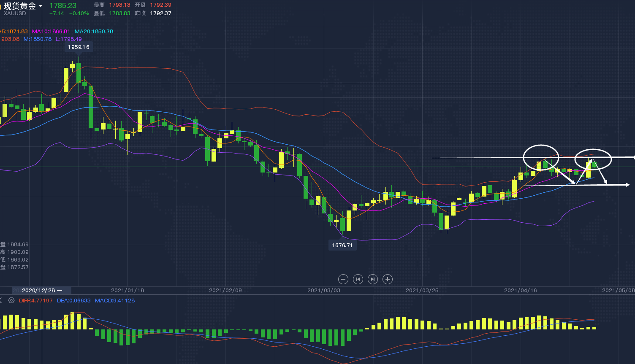This screenshot has width=635, height=364.
Task: Click the gold coin icon beside 现货黄金
Action: 1,6
